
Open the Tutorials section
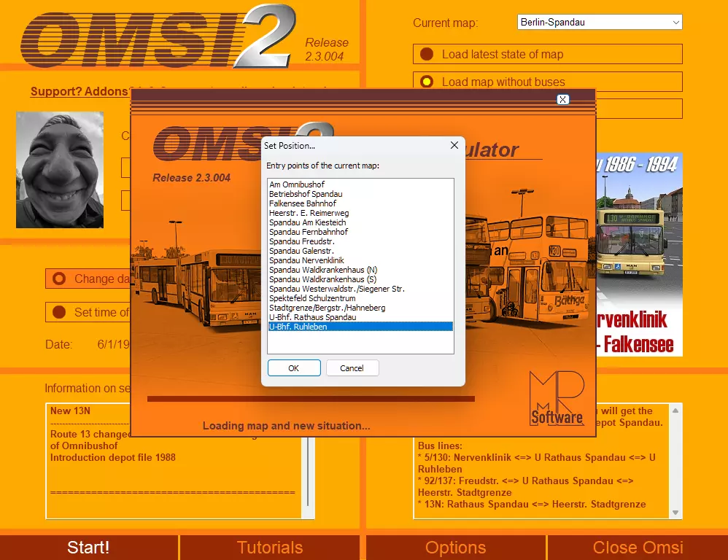[x=270, y=548]
